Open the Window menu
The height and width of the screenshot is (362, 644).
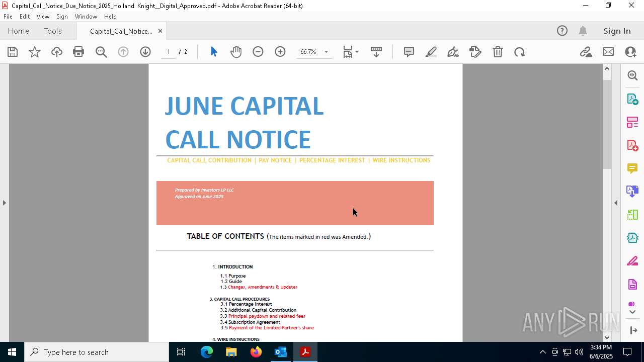[x=86, y=17]
